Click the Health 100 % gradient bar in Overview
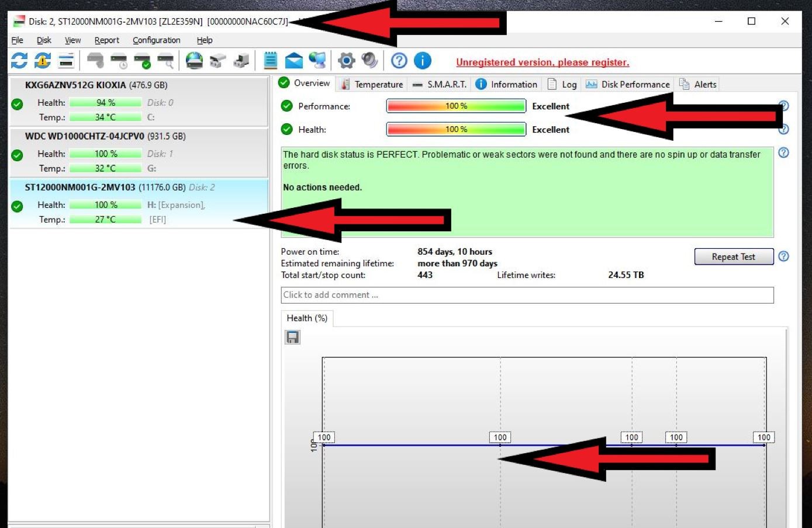812x528 pixels. 456,130
